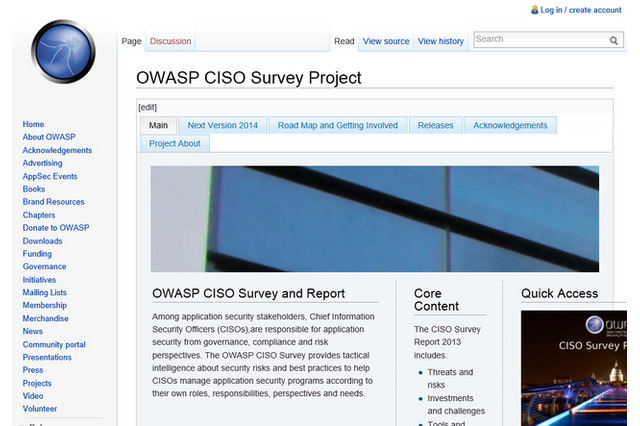Click the magnifier search icon
This screenshot has height=426, width=640.
(614, 41)
